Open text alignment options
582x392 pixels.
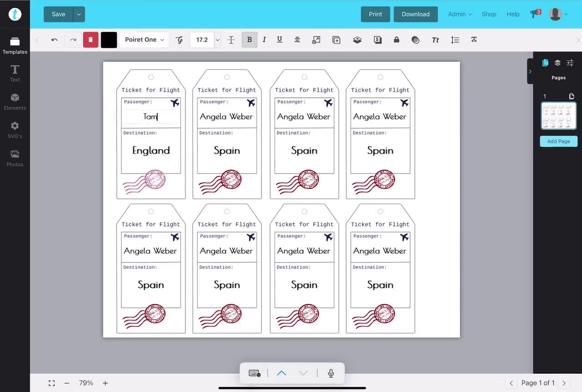click(297, 40)
